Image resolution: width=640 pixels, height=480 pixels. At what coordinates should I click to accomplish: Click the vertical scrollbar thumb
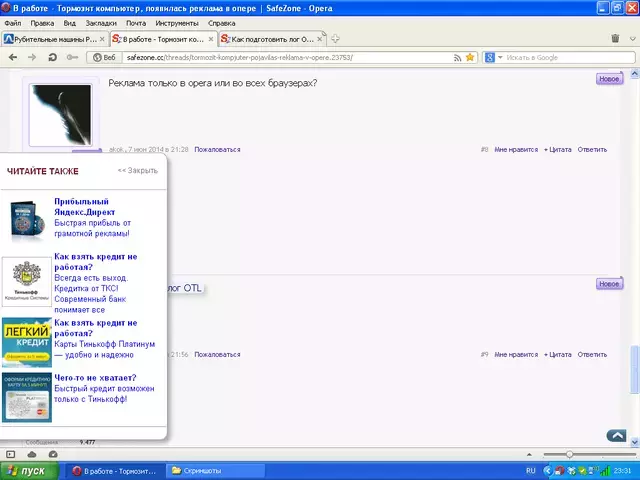635,370
